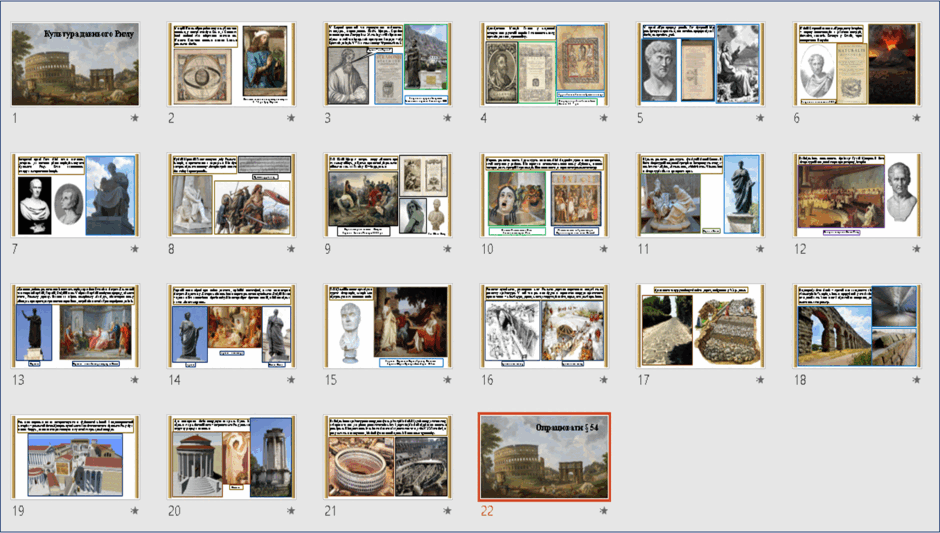Click the animation star icon under slide 20

point(291,511)
